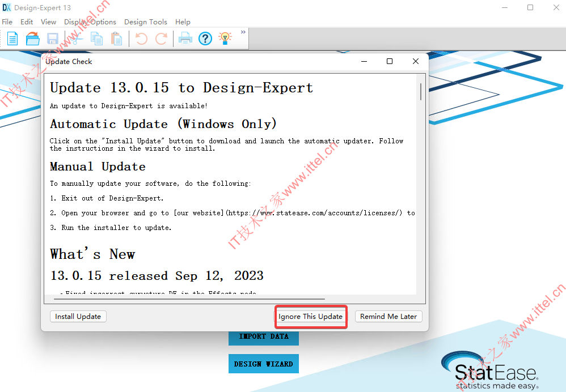Screen dimensions: 566x392
Task: Click the statease.com licenses URL text
Action: (x=314, y=213)
